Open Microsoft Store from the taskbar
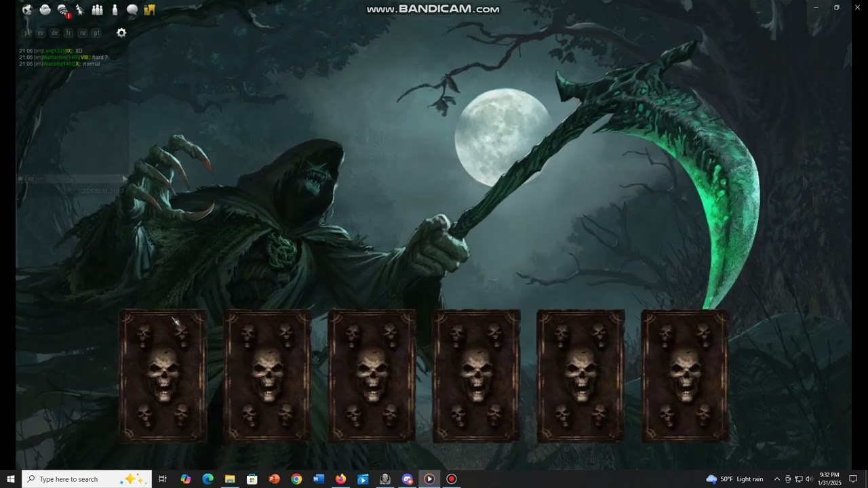Viewport: 868px width, 488px height. pos(252,479)
